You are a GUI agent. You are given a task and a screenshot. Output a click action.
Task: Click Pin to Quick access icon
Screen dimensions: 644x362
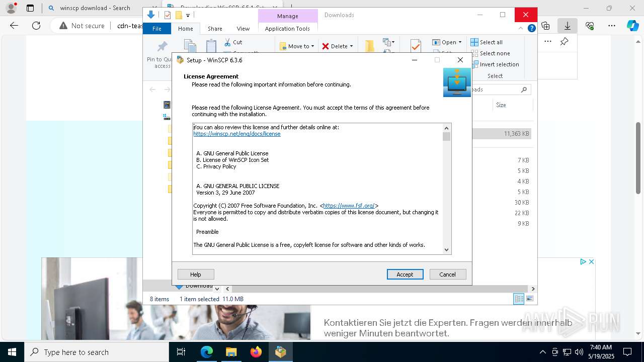click(x=162, y=47)
